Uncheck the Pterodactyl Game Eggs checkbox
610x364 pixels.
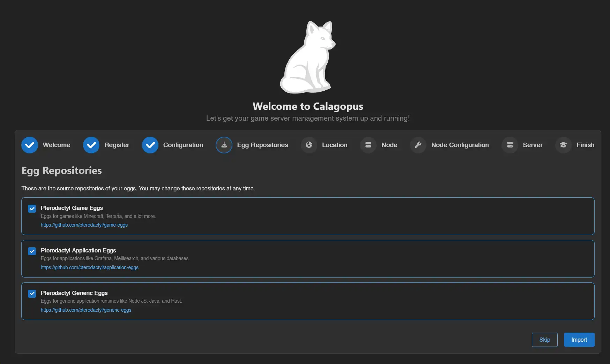(x=32, y=208)
